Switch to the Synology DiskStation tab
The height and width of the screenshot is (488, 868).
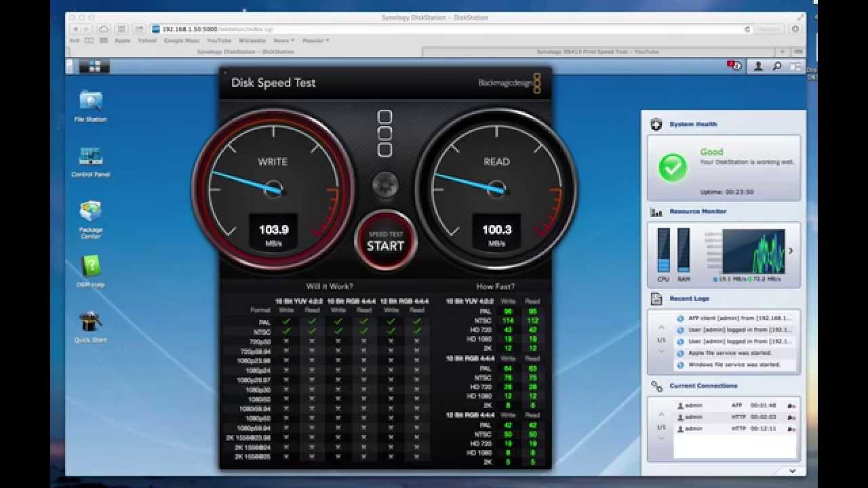(x=245, y=52)
